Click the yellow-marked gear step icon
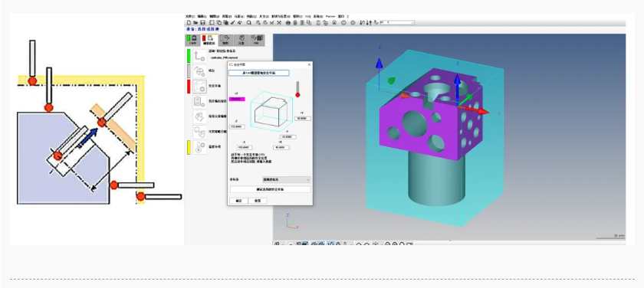Image resolution: width=644 pixels, height=288 pixels. pyautogui.click(x=199, y=147)
